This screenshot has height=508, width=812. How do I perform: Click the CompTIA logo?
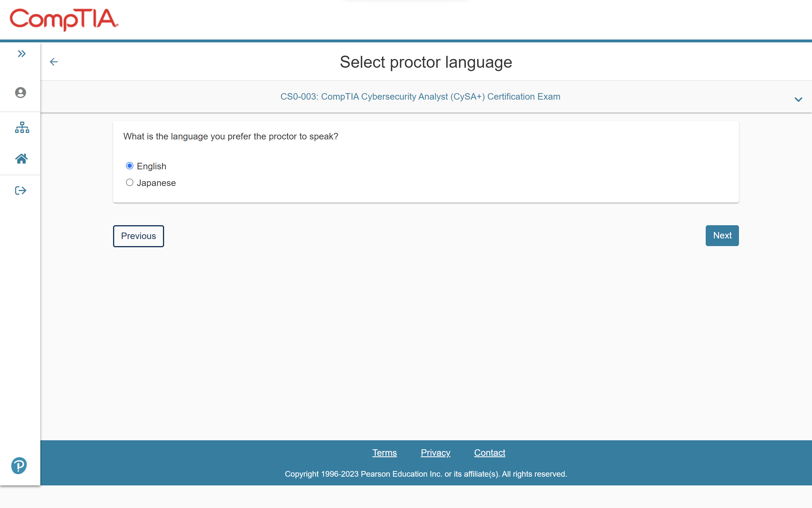(x=64, y=19)
